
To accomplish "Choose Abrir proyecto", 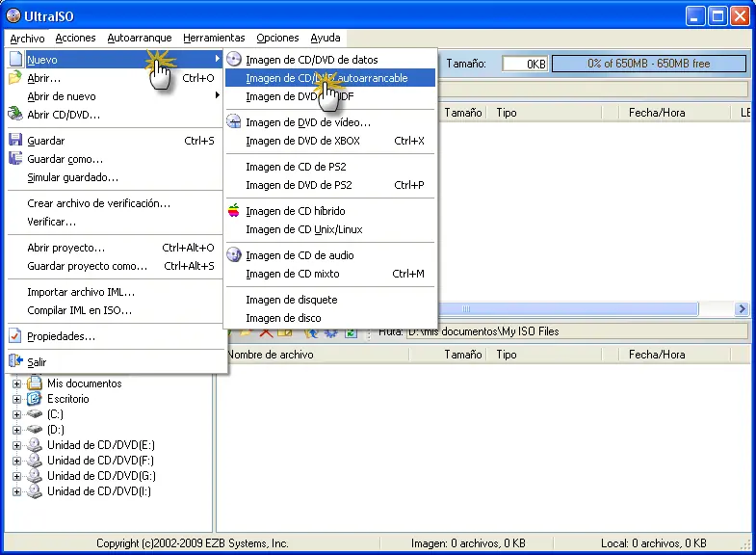I will point(115,248).
